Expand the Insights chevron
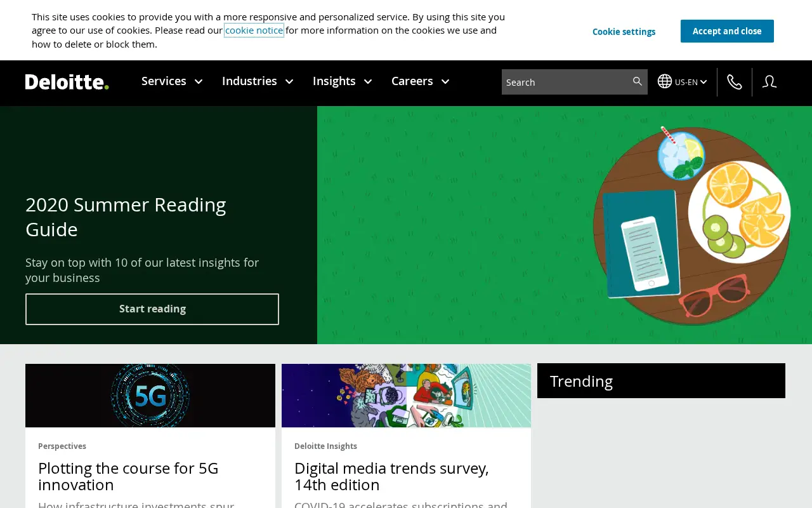This screenshot has width=812, height=508. pyautogui.click(x=368, y=81)
